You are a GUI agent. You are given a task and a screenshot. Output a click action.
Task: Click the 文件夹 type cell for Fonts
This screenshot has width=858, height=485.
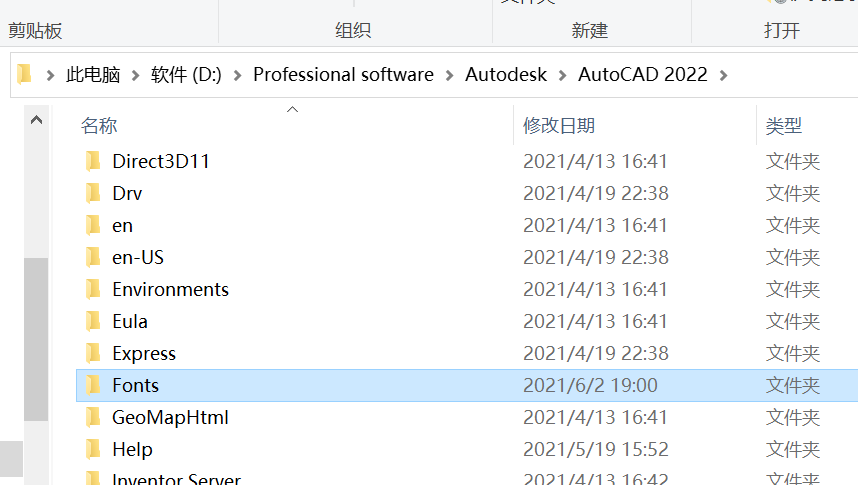[793, 385]
